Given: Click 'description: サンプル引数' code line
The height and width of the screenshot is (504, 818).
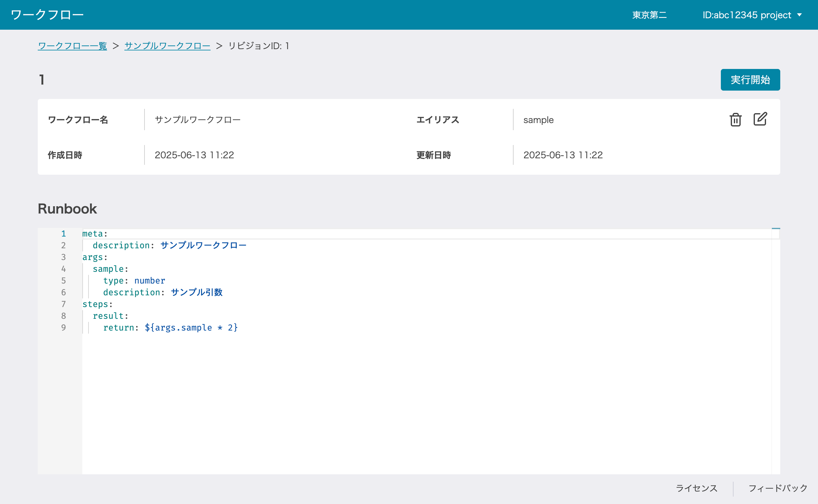Looking at the screenshot, I should pos(163,292).
